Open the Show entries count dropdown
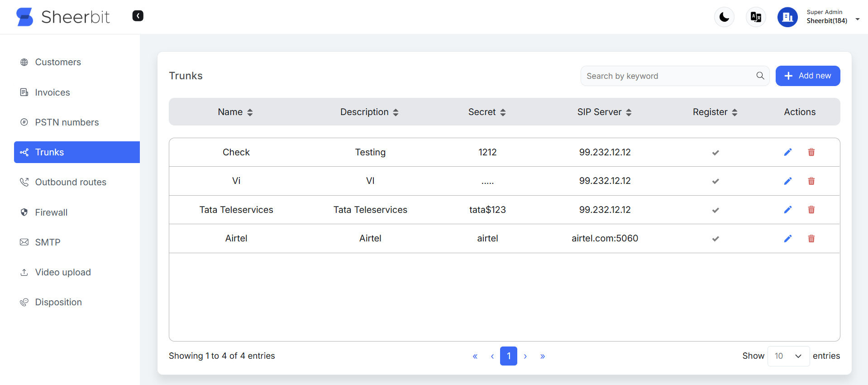 [788, 356]
